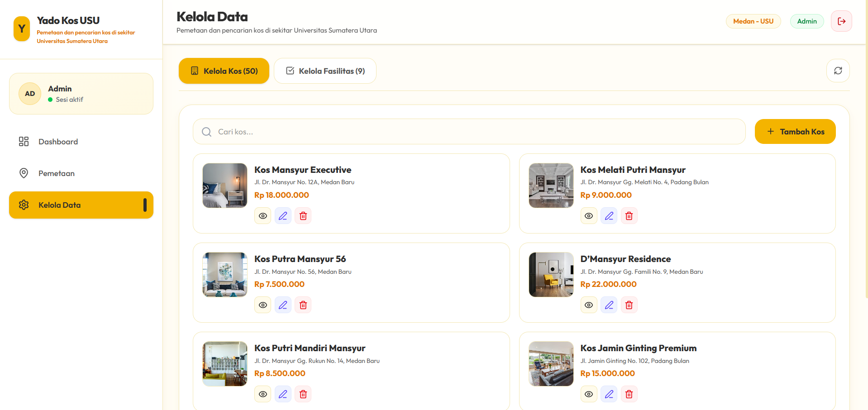The height and width of the screenshot is (410, 868).
Task: Delete D'Mansyur Residence entry
Action: (629, 305)
